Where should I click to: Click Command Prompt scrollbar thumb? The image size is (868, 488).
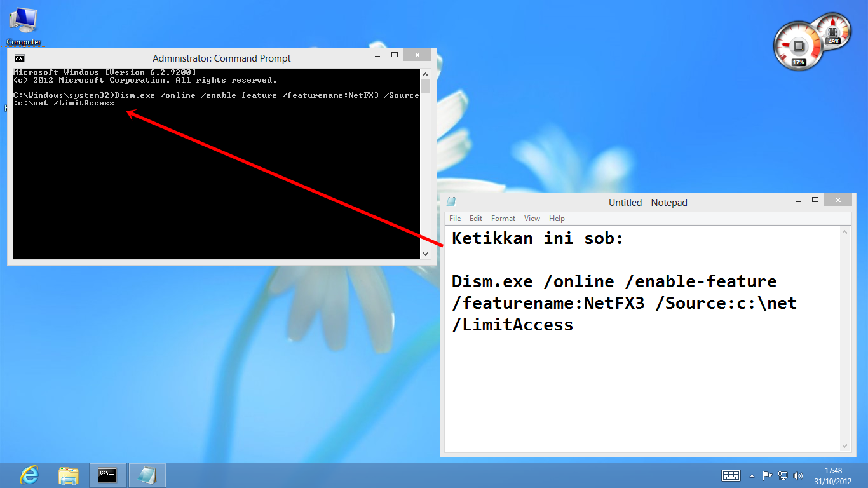pyautogui.click(x=426, y=86)
